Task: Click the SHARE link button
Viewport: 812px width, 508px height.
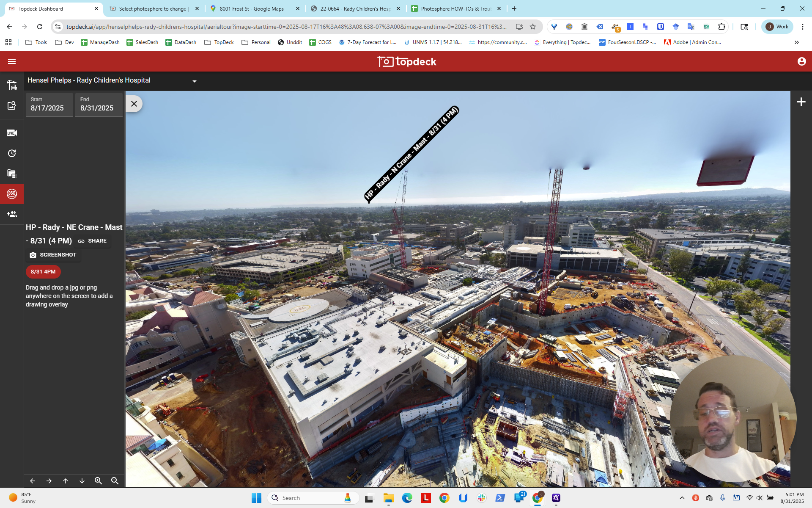Action: (x=92, y=241)
